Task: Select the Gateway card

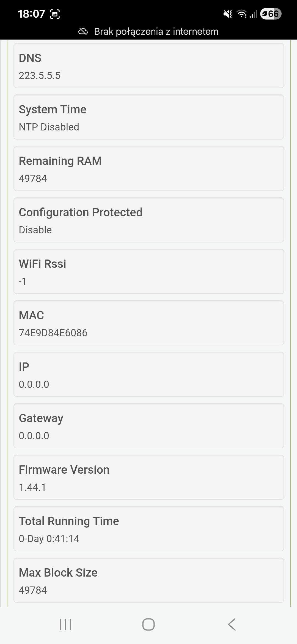Action: (148, 426)
